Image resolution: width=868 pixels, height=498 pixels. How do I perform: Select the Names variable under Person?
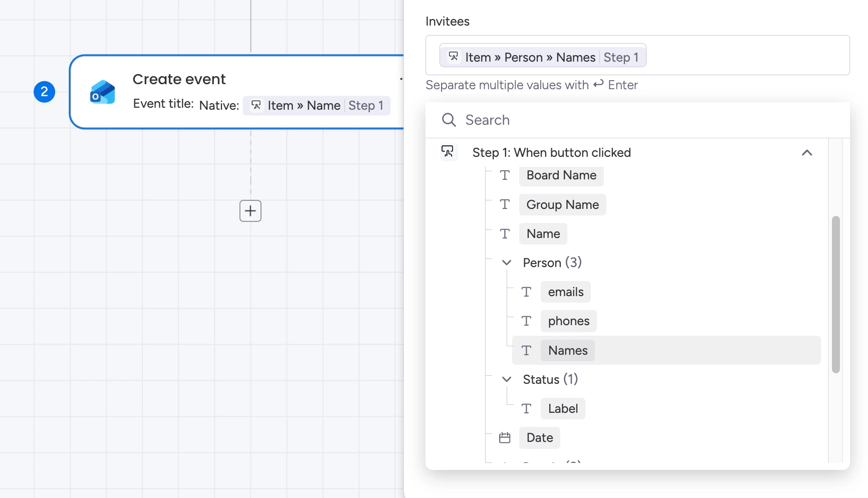click(x=567, y=351)
